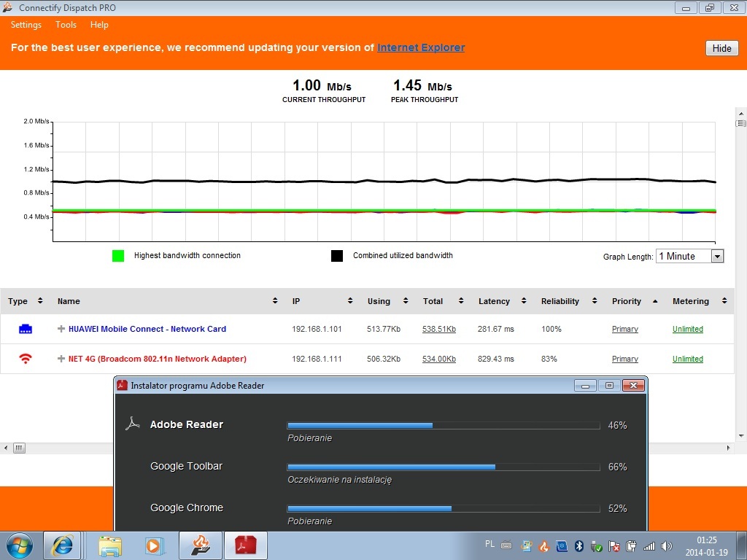Screen dimensions: 747x560
Task: Switch to Connectify Dispatch taskbar icon
Action: click(x=201, y=545)
